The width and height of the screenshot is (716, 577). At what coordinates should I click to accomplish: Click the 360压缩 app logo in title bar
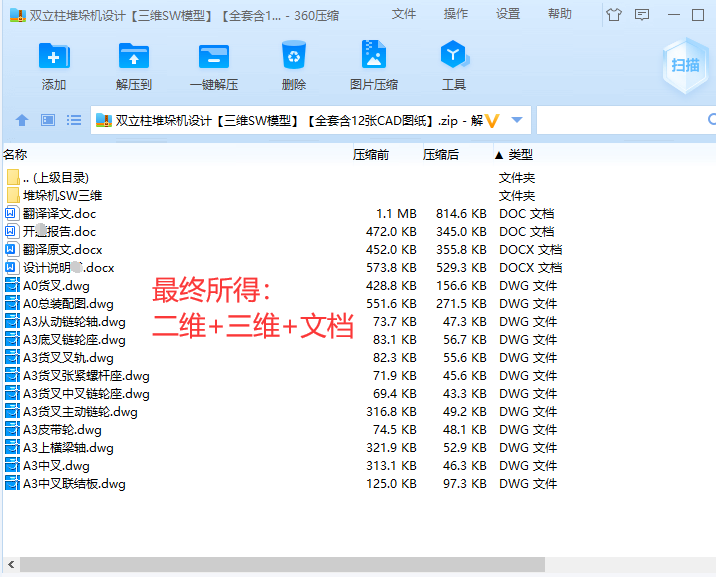pos(18,16)
